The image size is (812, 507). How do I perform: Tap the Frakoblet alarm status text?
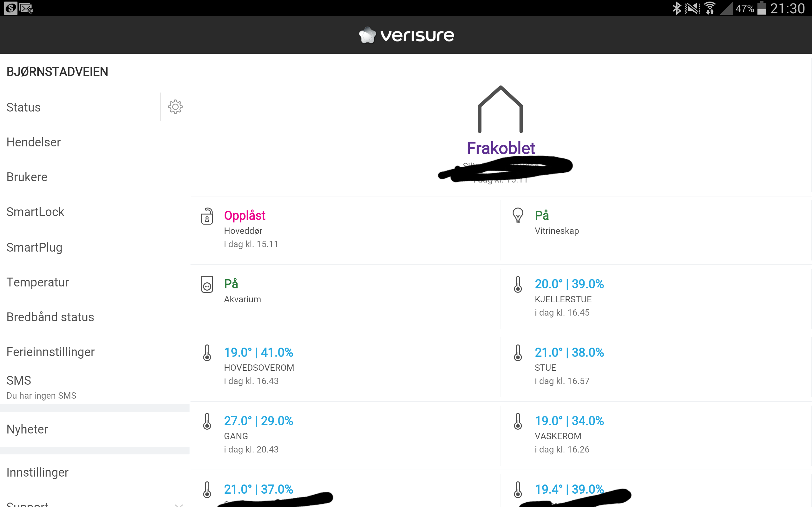click(x=501, y=148)
